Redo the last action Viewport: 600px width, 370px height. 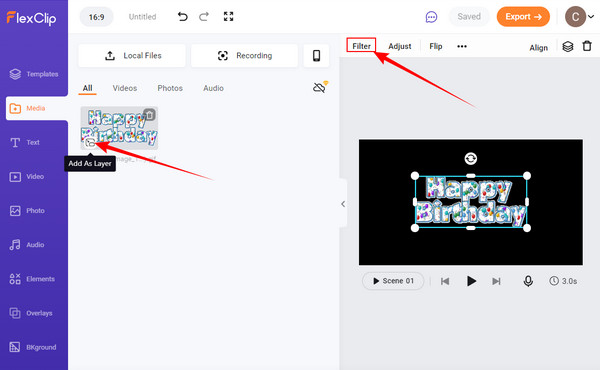(204, 16)
